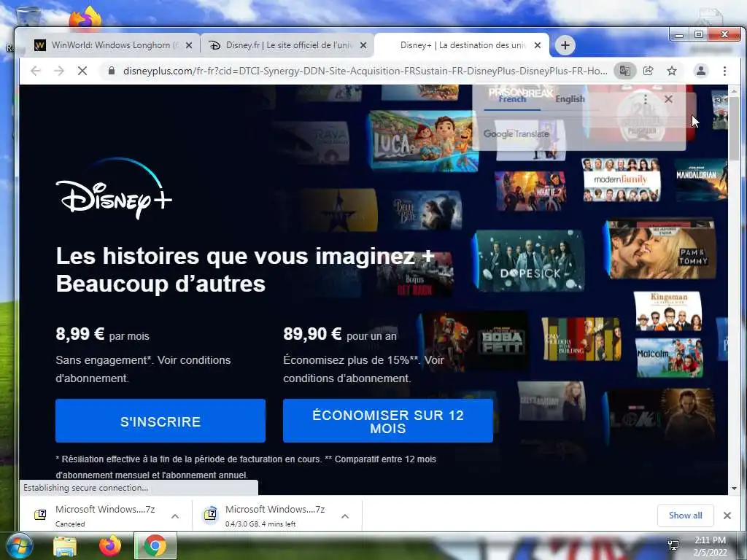Click the browser forward arrow
747x560 pixels.
[x=58, y=71]
